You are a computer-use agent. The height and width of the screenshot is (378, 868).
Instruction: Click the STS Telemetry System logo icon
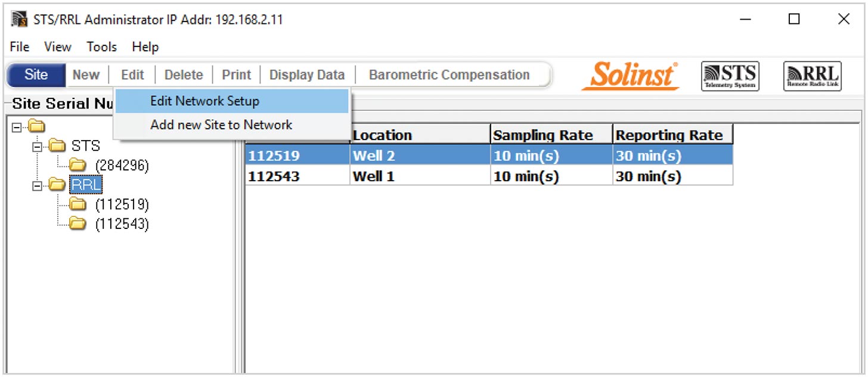730,76
